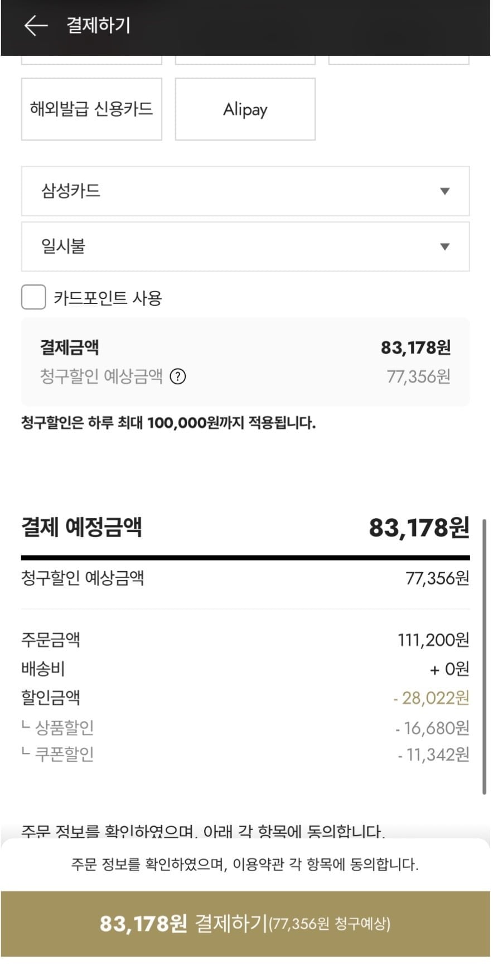This screenshot has height=980, width=493.
Task: Expand the 일시불 installment dropdown
Action: tap(245, 247)
